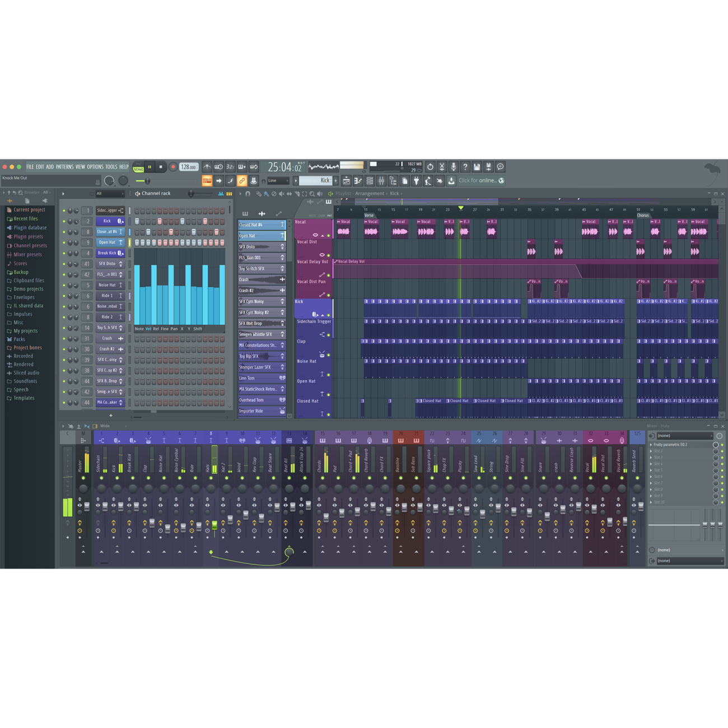This screenshot has width=728, height=728.
Task: Select the Paint tool in the Playlist toolbar
Action: tap(266, 193)
